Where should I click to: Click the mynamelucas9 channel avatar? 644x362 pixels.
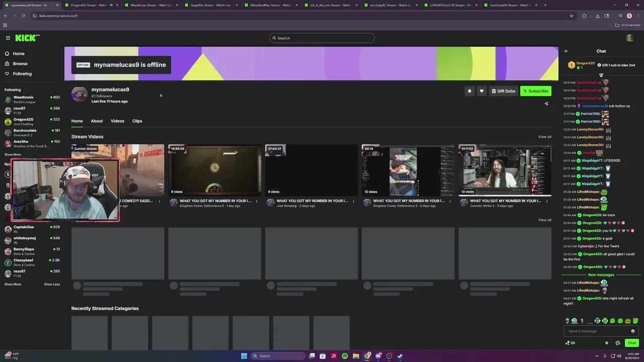[79, 94]
